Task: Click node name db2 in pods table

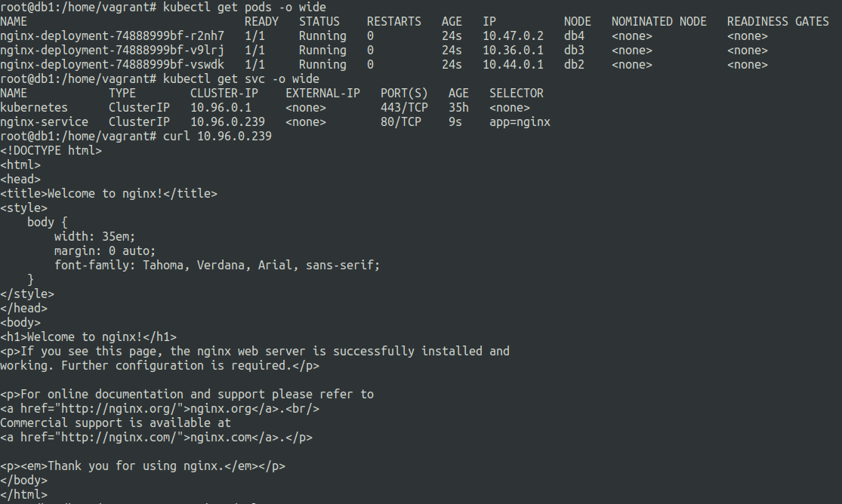Action: click(x=574, y=65)
